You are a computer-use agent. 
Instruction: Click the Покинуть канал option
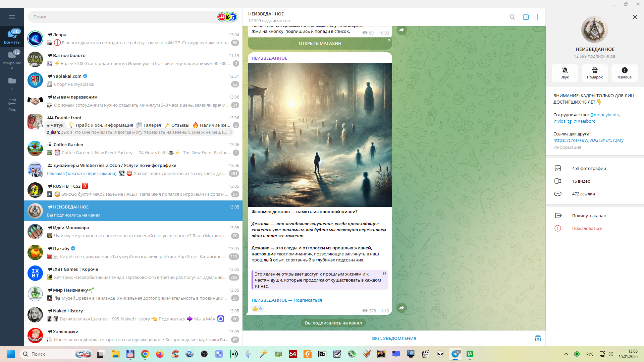click(x=589, y=216)
